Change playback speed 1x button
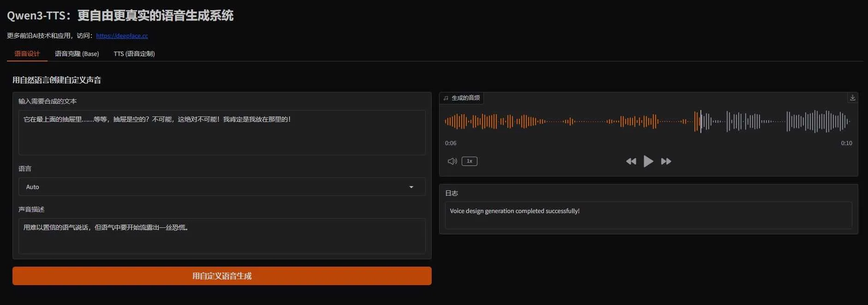The height and width of the screenshot is (305, 868). click(469, 161)
